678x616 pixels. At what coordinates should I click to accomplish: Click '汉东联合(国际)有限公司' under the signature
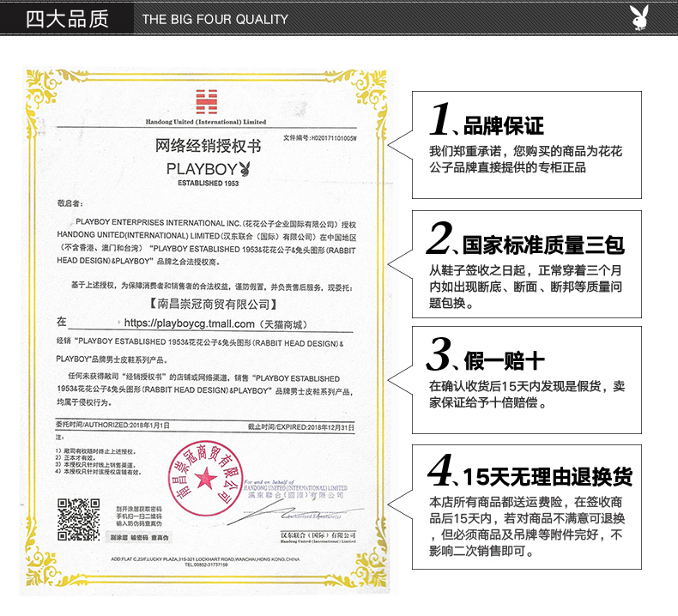(318, 535)
